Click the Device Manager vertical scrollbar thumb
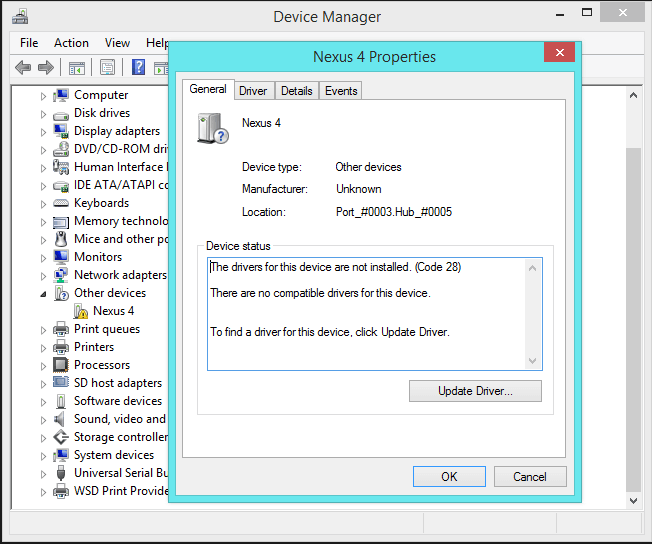Image resolution: width=652 pixels, height=544 pixels. pos(633,319)
